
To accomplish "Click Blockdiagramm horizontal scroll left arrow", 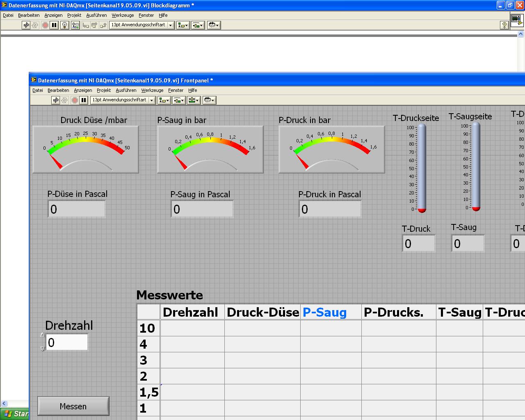I will tap(4, 404).
